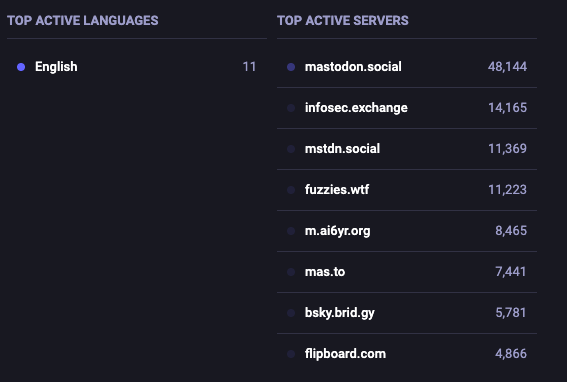Viewport: 567px width, 382px height.
Task: Click the Top Active Languages heading
Action: [82, 21]
